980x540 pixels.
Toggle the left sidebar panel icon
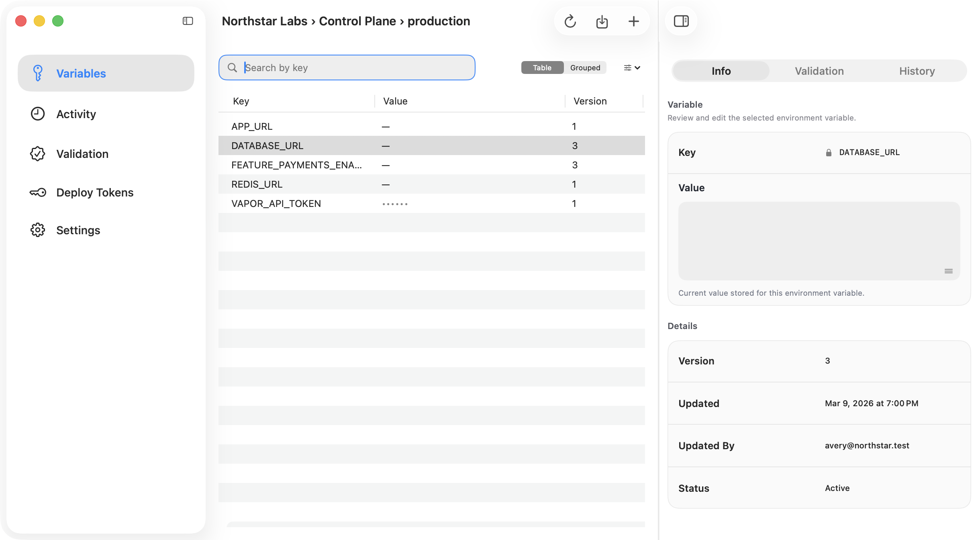coord(188,21)
